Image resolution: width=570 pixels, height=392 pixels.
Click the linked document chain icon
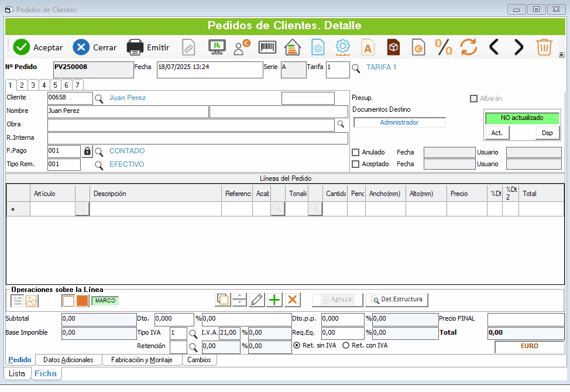point(188,47)
